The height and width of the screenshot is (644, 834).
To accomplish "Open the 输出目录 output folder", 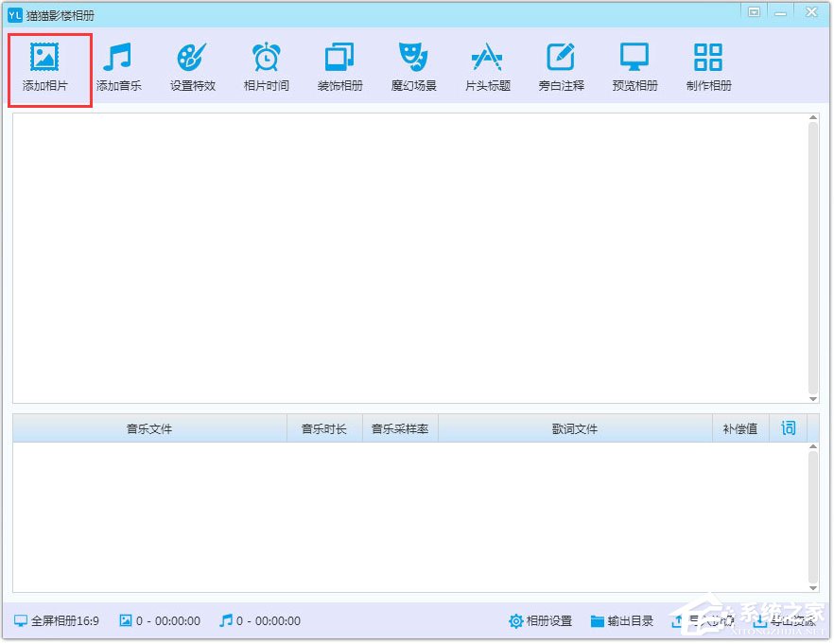I will coord(621,621).
